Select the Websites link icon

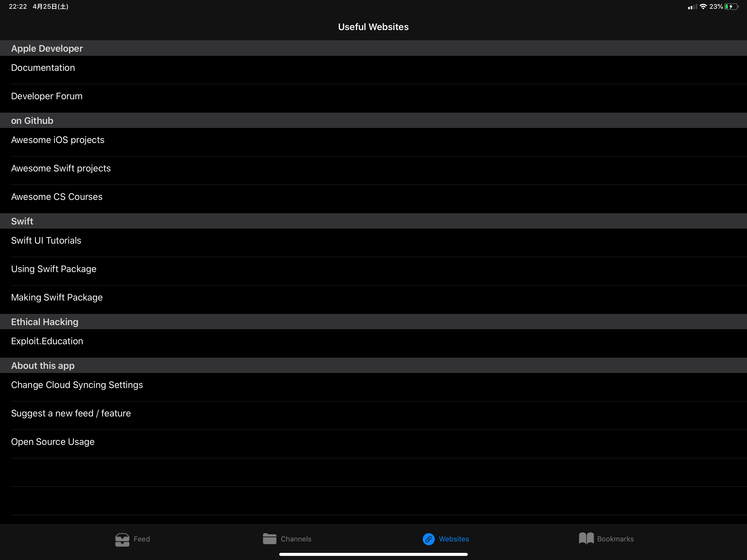[x=428, y=539]
